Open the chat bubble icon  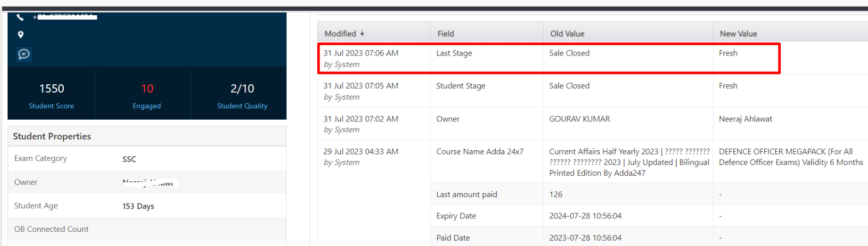click(x=24, y=54)
